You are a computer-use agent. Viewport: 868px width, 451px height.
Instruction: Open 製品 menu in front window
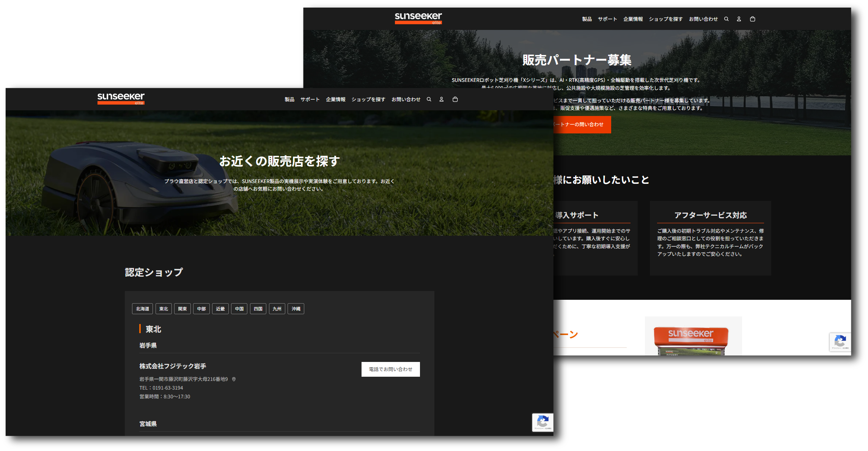289,99
